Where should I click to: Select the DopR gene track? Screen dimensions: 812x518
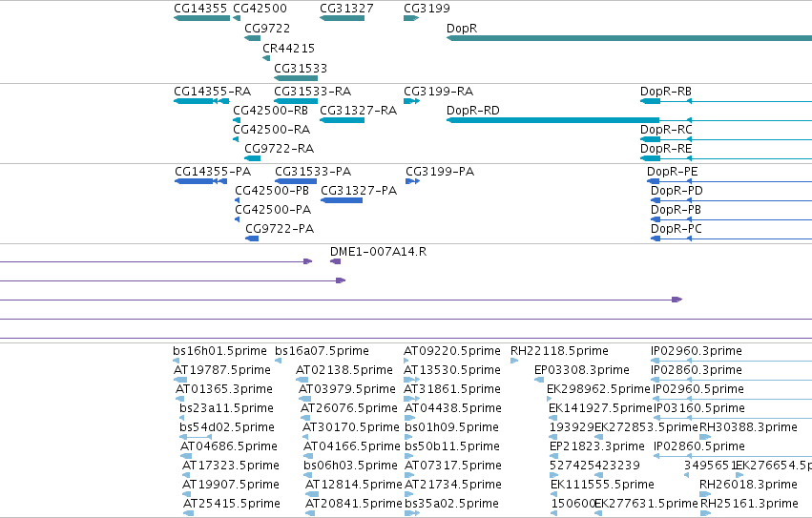coord(629,38)
